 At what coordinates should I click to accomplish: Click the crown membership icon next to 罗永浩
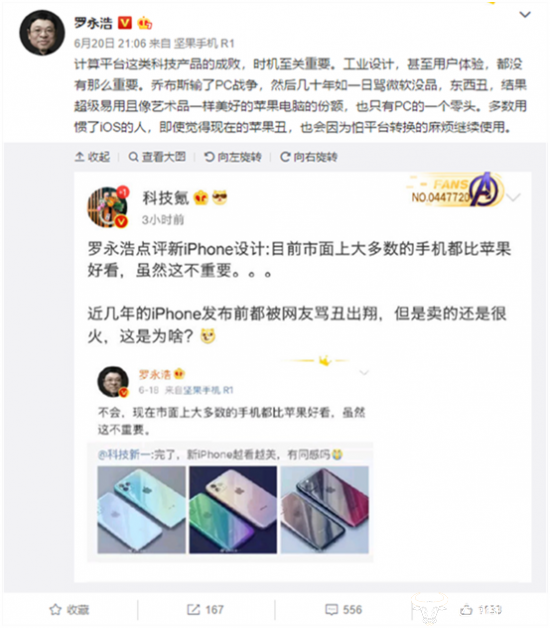coord(145,23)
